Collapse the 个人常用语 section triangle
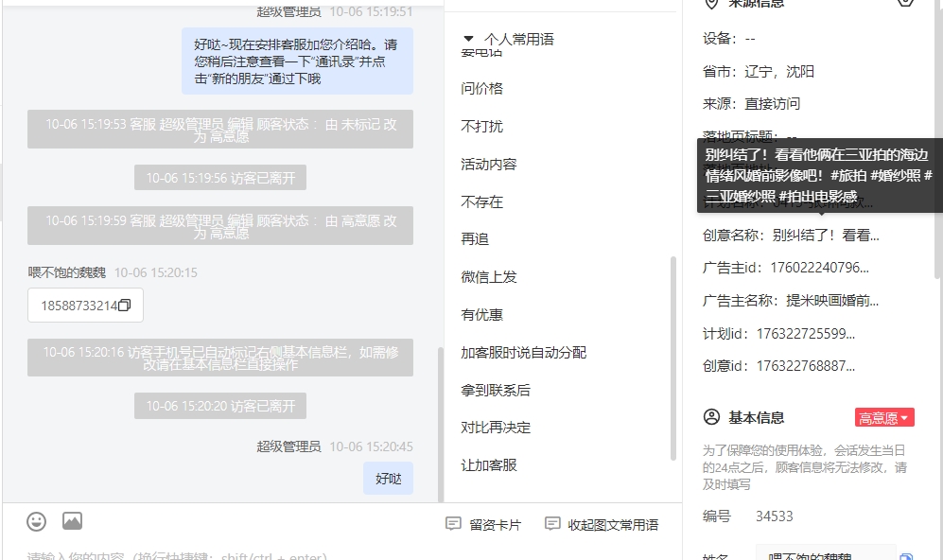 (468, 39)
